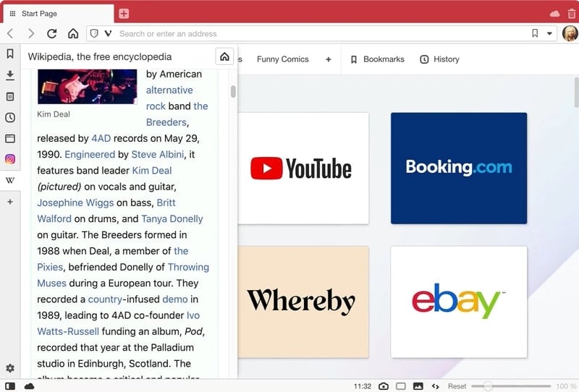Open the Booking.com speed dial

point(459,169)
